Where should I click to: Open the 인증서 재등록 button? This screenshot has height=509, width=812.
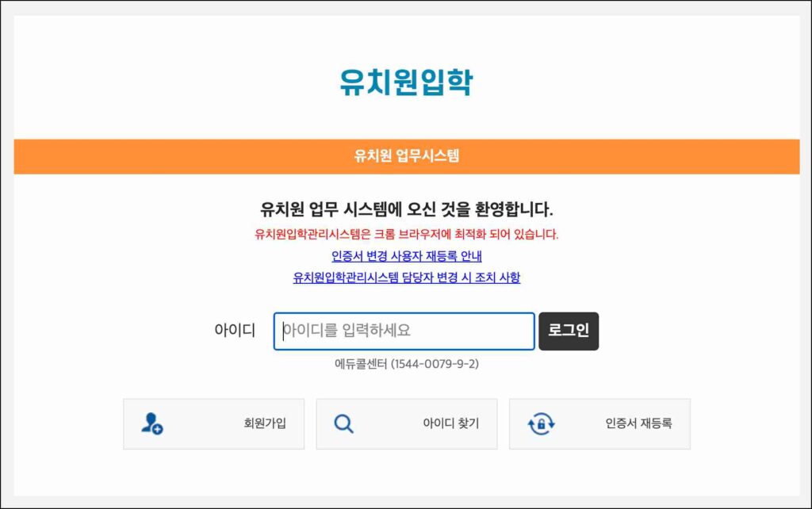pos(599,424)
